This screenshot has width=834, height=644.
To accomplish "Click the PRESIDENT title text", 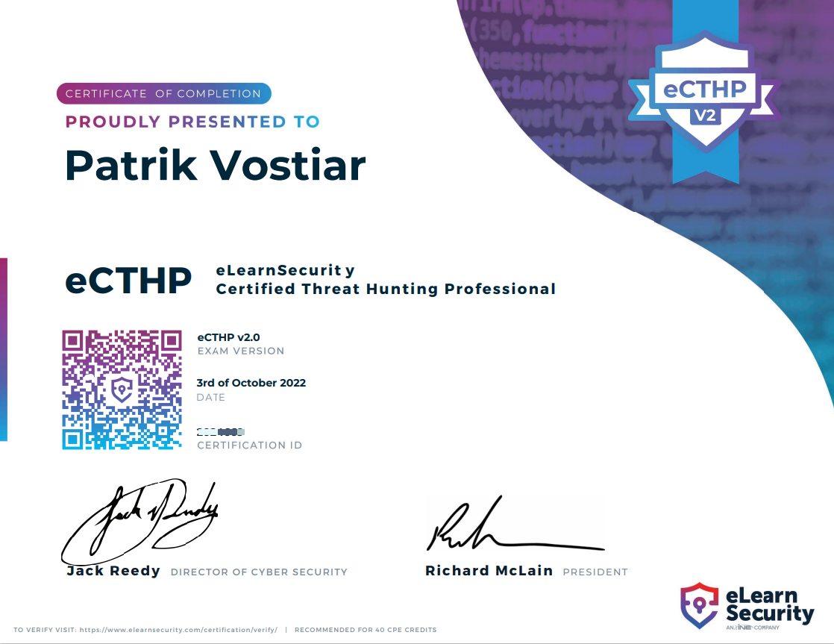I will click(x=595, y=572).
